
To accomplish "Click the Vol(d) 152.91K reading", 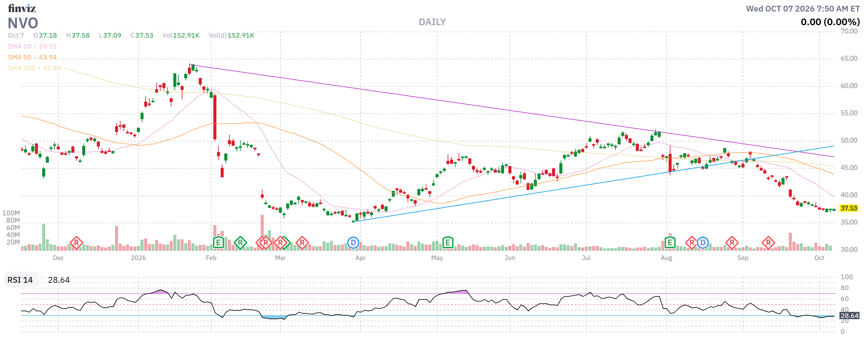I will coord(231,35).
